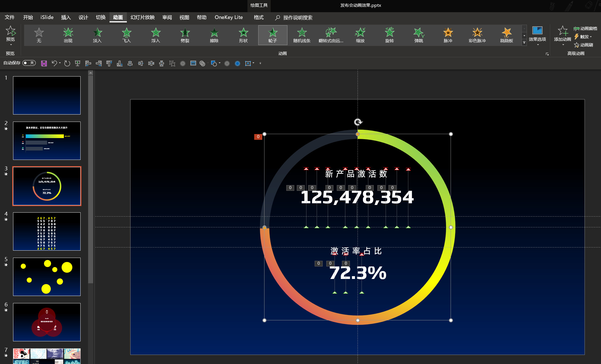This screenshot has height=364, width=601.
Task: Click the align right icon
Action: (x=99, y=63)
